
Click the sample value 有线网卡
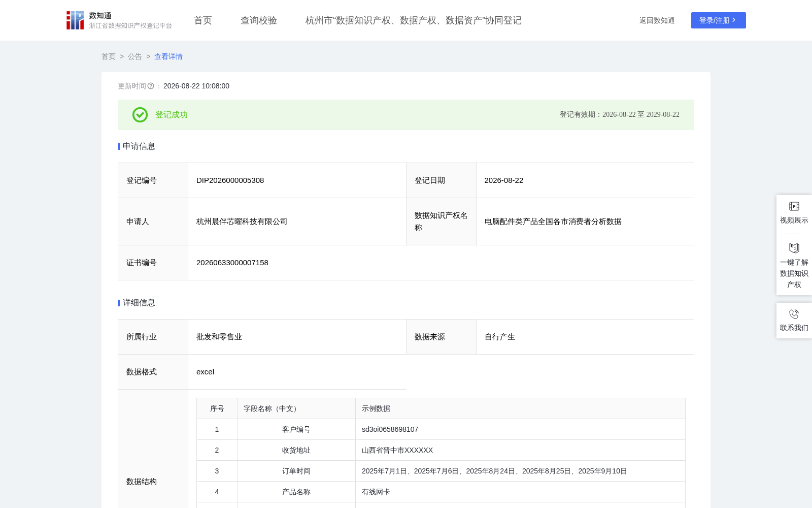click(x=376, y=492)
